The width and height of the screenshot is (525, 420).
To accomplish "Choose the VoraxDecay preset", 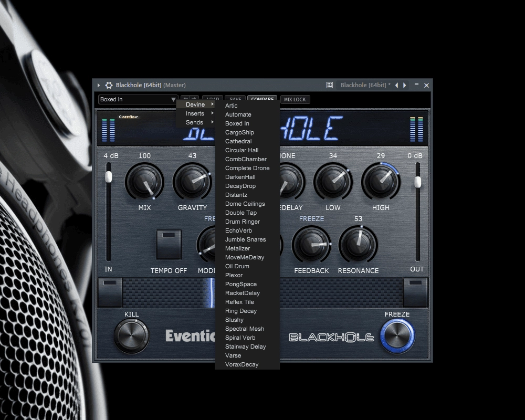I will click(247, 365).
